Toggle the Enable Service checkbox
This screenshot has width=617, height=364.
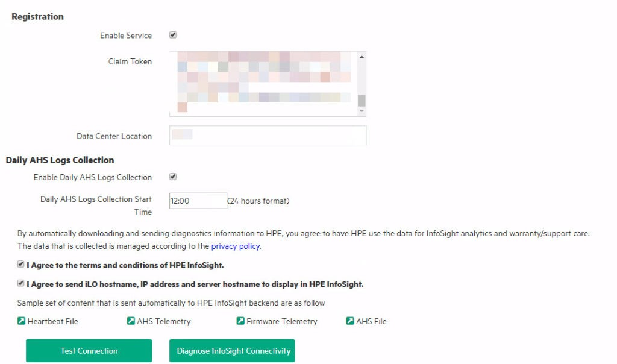click(173, 35)
